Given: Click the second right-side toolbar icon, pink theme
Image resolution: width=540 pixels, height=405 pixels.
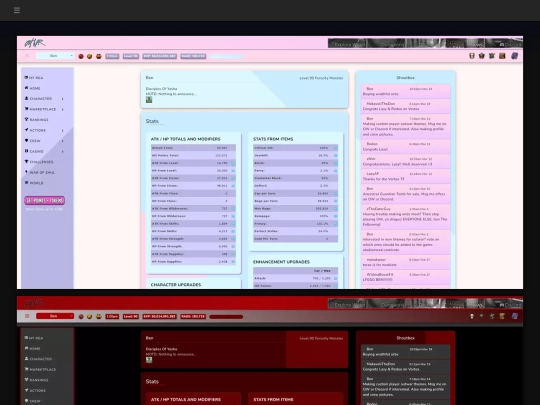Looking at the screenshot, I should pos(482,56).
